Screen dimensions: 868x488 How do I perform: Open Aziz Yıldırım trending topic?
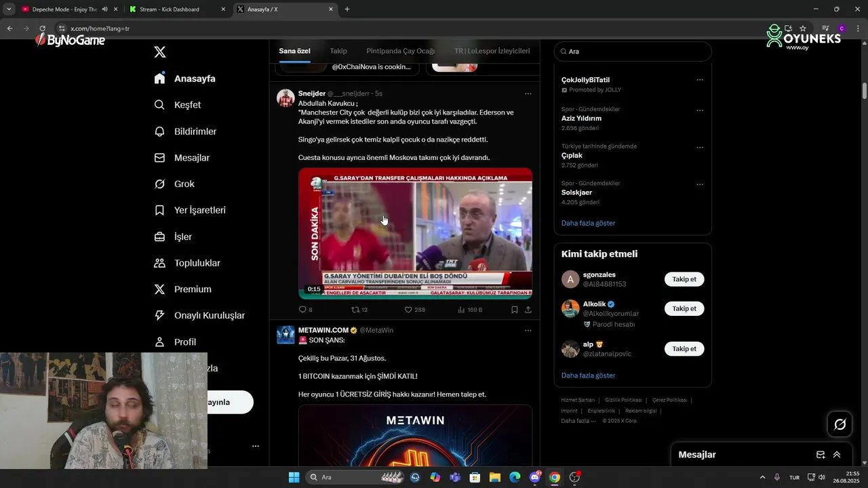[x=581, y=119]
